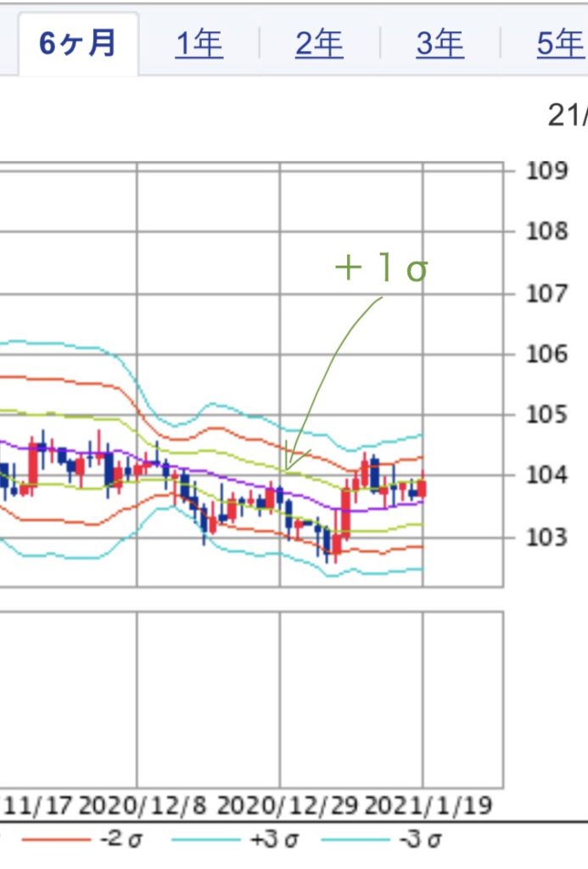Screen dimensions: 588x869
Task: Click the large red candlestick near 2021/1/5
Action: pyautogui.click(x=346, y=513)
